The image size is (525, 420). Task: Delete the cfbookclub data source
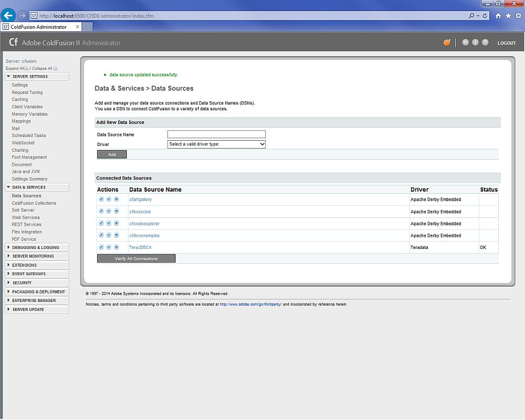tap(117, 211)
